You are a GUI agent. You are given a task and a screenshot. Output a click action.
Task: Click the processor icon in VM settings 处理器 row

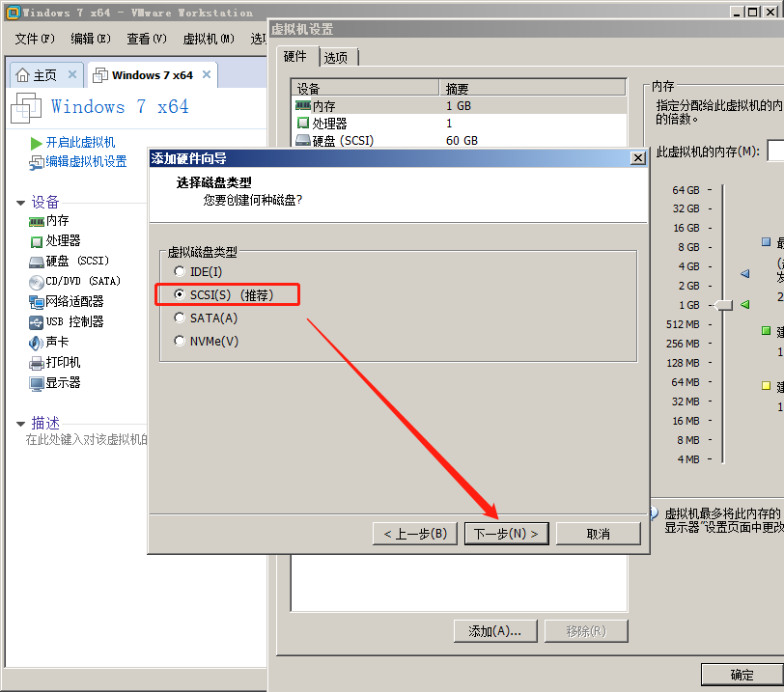[x=303, y=123]
